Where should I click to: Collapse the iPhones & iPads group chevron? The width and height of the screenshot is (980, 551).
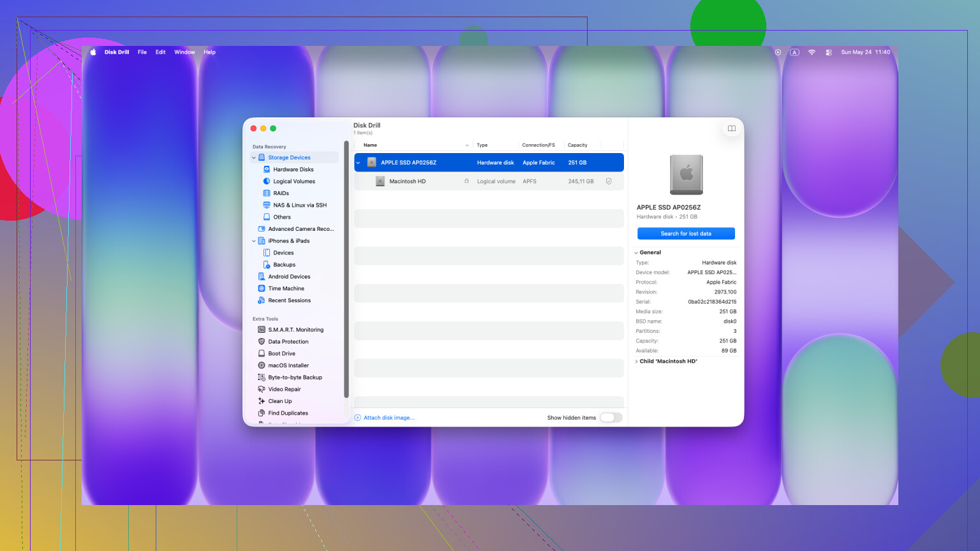[254, 241]
